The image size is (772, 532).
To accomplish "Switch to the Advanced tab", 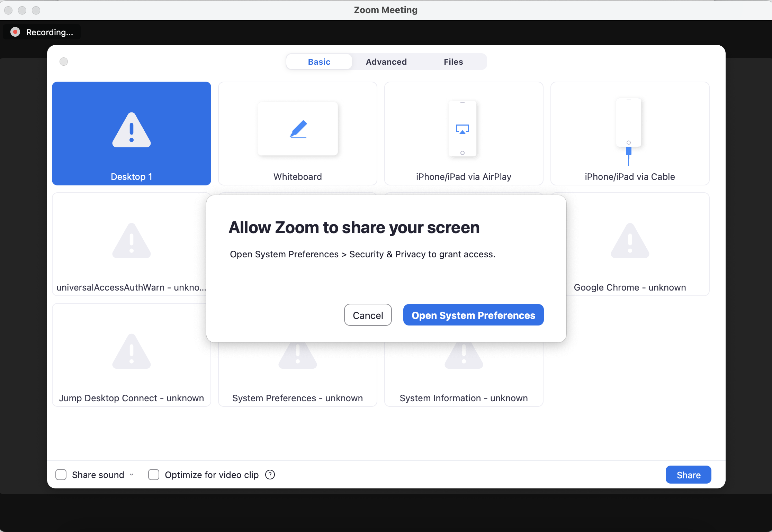I will [386, 62].
